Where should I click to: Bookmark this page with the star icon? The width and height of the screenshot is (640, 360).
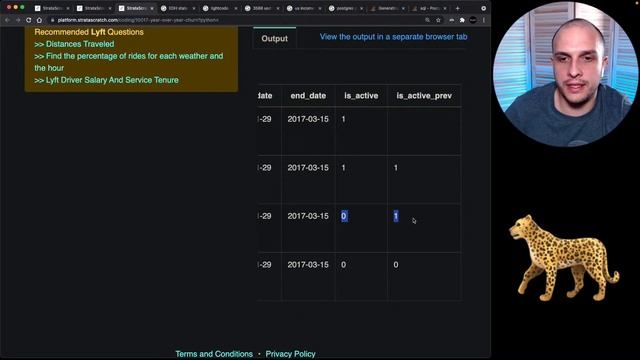click(x=438, y=20)
